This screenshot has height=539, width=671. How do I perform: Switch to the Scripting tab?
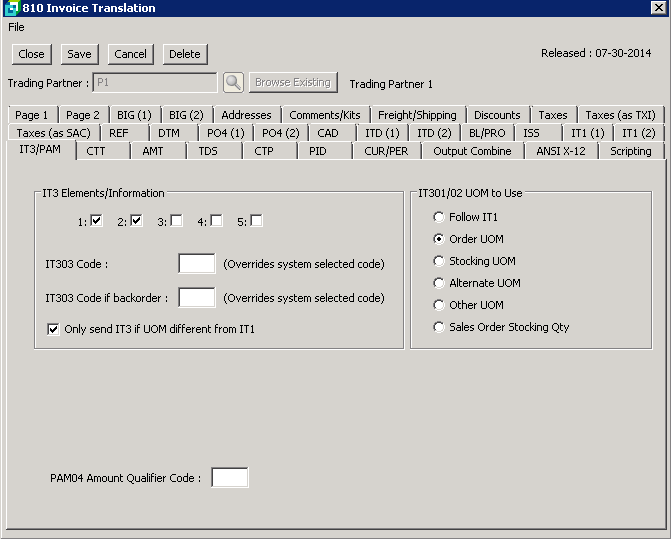pyautogui.click(x=630, y=151)
